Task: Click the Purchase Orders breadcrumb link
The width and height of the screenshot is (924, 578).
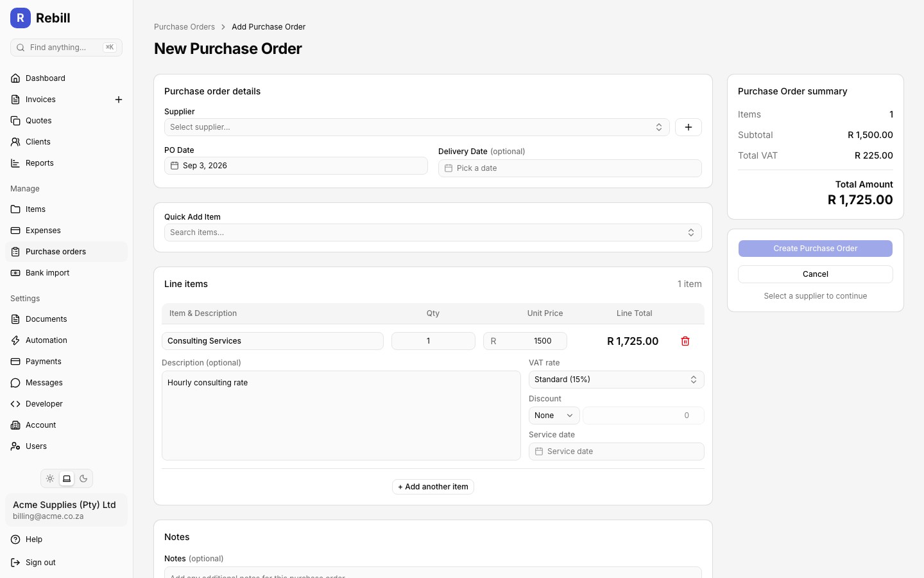Action: click(x=184, y=27)
